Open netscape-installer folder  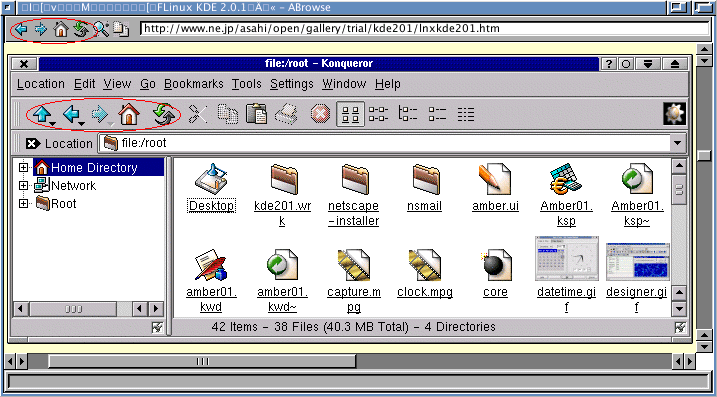pos(354,180)
